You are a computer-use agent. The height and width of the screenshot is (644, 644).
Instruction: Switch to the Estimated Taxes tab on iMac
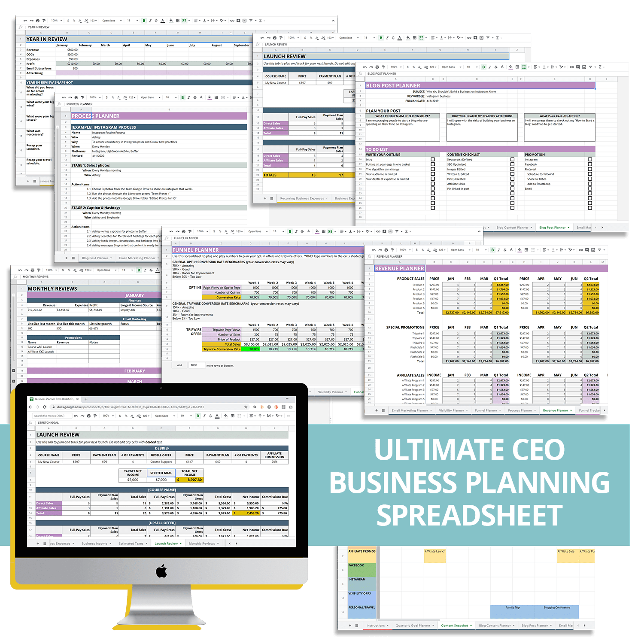coord(131,544)
